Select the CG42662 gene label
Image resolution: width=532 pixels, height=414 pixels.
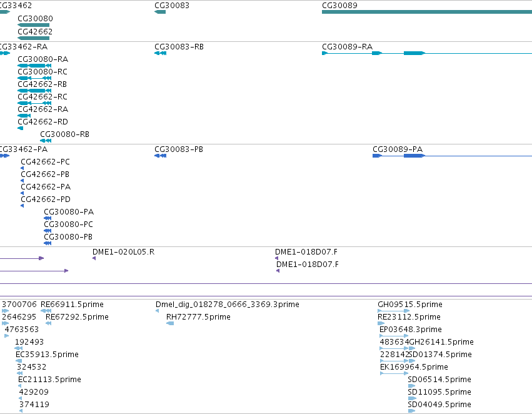[35, 31]
